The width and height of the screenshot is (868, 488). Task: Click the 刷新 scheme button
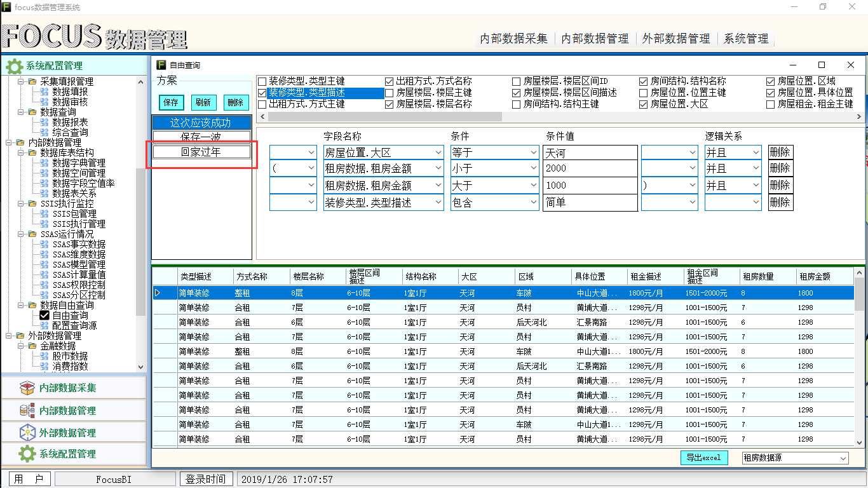coord(203,103)
